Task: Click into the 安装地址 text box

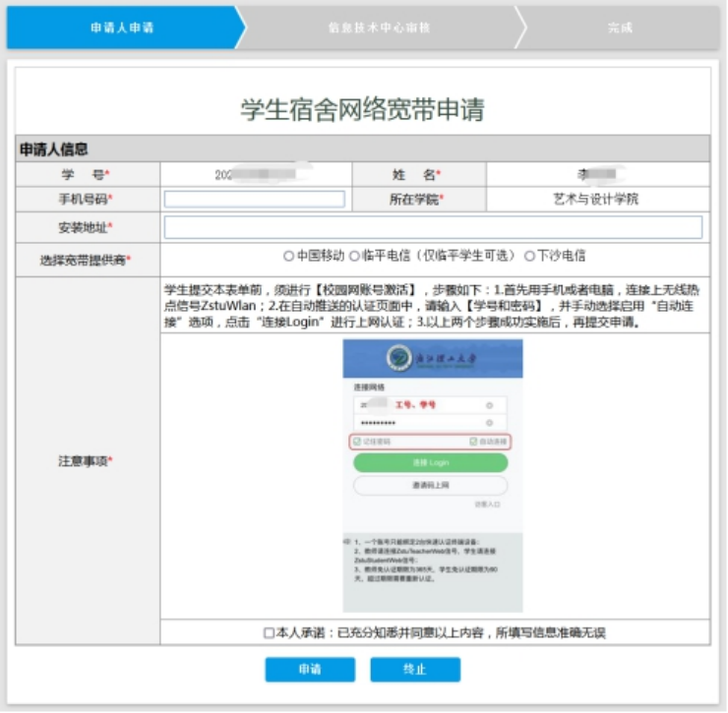Action: [x=433, y=227]
